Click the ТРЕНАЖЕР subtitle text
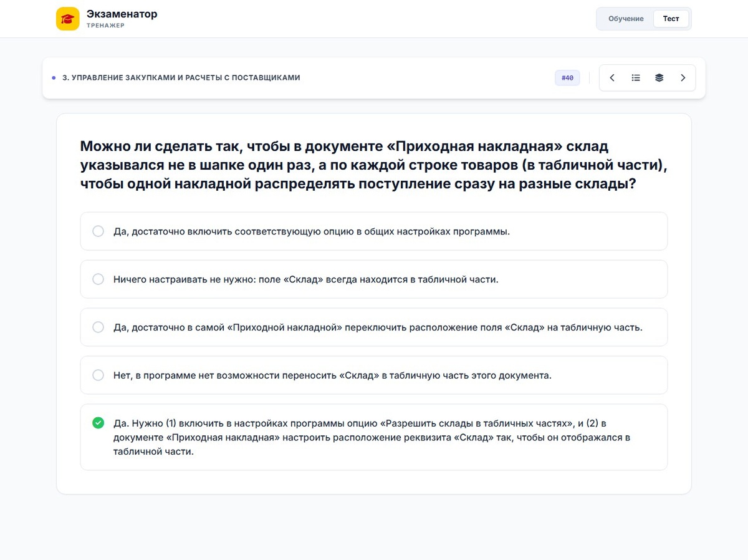The width and height of the screenshot is (748, 560). (106, 26)
